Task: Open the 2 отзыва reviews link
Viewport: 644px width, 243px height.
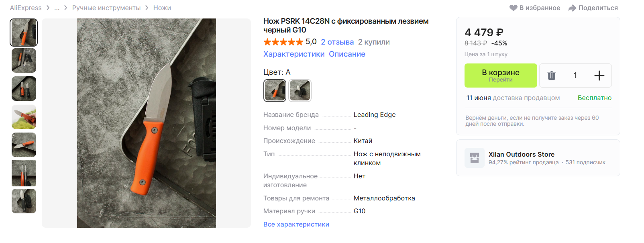Action: [x=337, y=42]
